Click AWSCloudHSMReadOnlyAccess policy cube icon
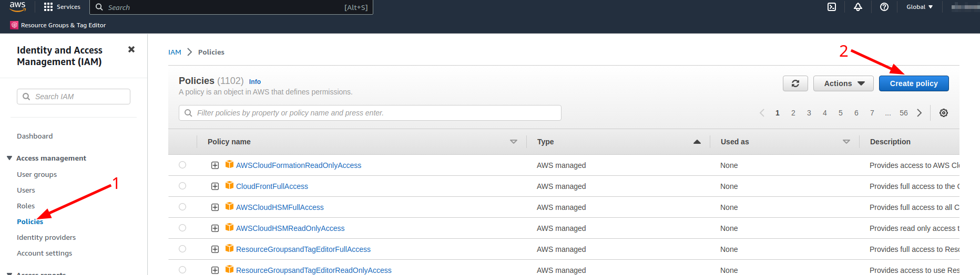980x275 pixels. click(229, 227)
